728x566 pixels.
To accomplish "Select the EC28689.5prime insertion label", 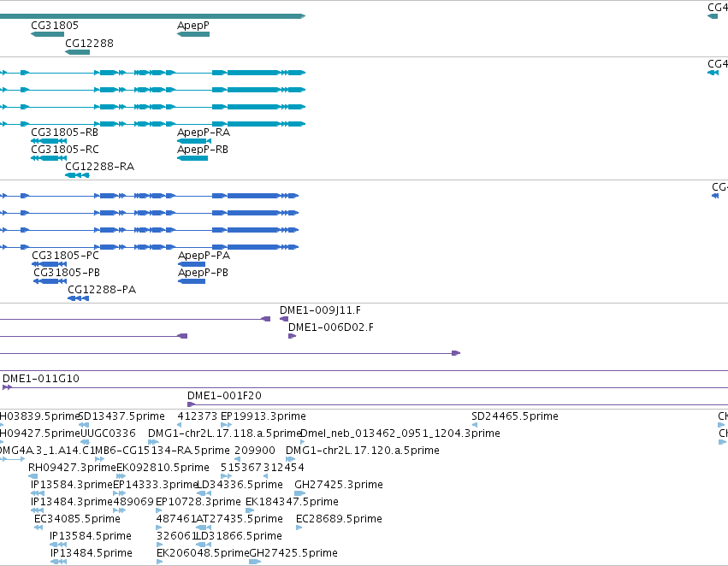I will point(339,519).
